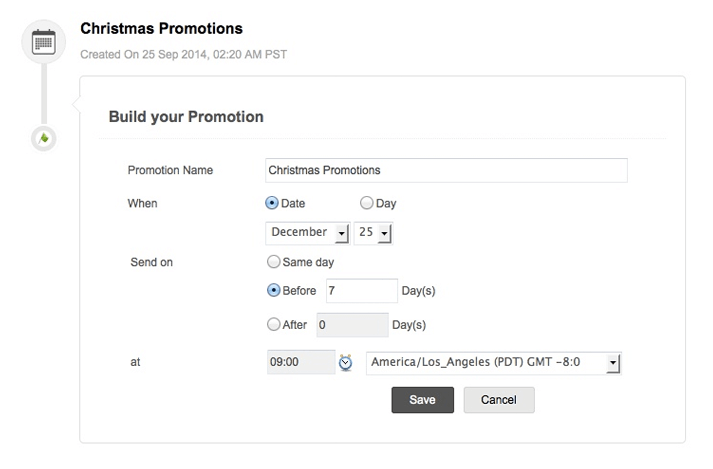Click the Christmas Promotions heading
Screen dimensions: 713x469
click(x=161, y=29)
